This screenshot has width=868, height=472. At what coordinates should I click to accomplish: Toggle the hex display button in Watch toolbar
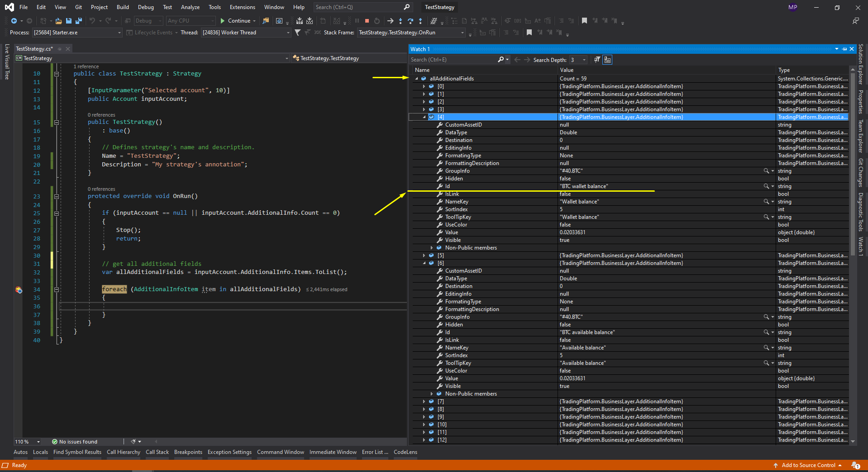607,60
